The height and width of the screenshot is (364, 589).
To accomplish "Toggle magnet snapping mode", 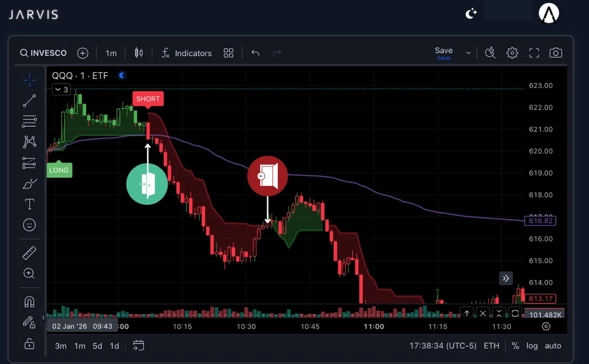I will [x=29, y=301].
